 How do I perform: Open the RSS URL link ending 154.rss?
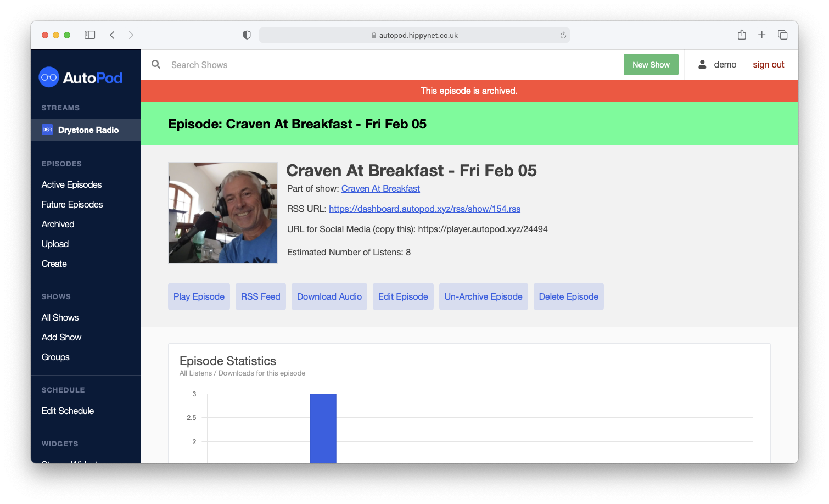tap(425, 209)
